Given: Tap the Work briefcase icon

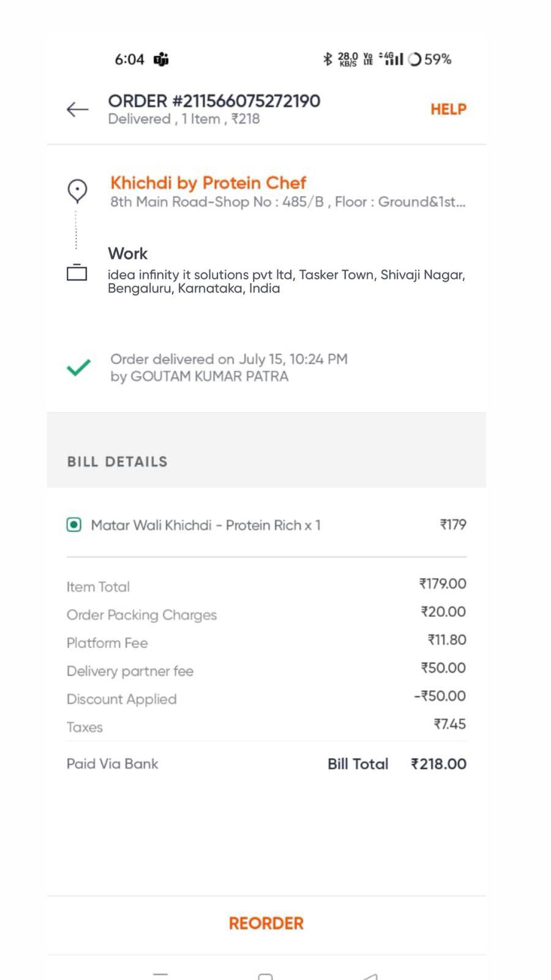Looking at the screenshot, I should [x=77, y=272].
